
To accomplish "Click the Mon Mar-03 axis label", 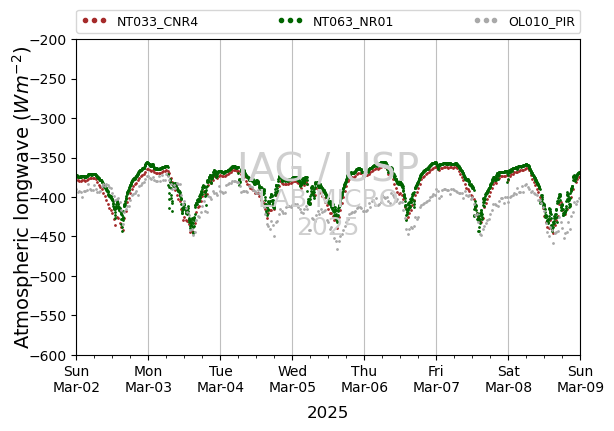I will click(148, 379).
